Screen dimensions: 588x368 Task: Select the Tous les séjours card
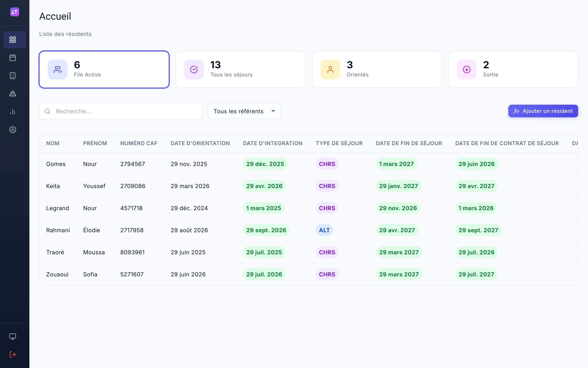(240, 69)
